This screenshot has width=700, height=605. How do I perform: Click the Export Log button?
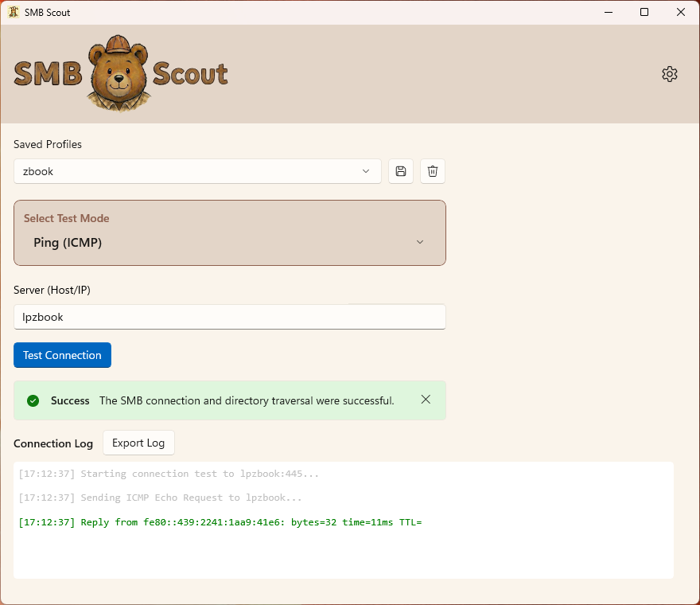tap(138, 443)
